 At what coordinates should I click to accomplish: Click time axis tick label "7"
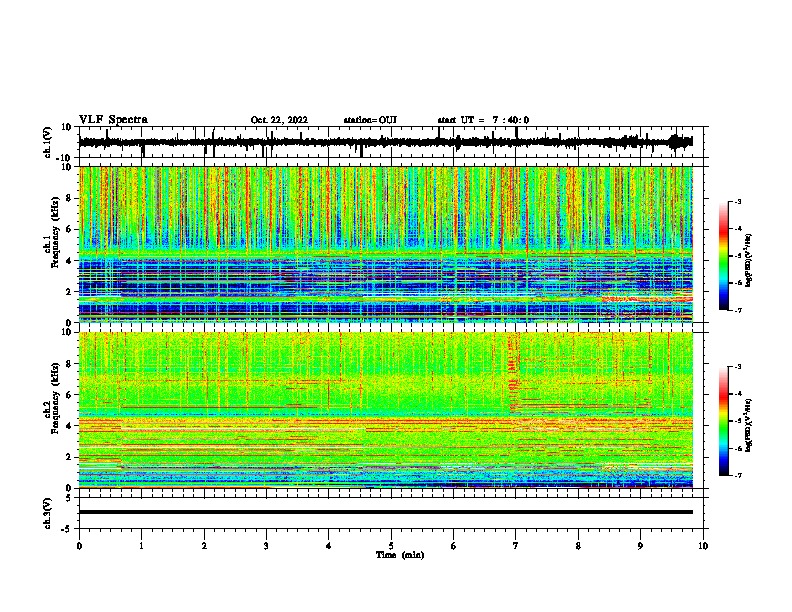tap(516, 546)
